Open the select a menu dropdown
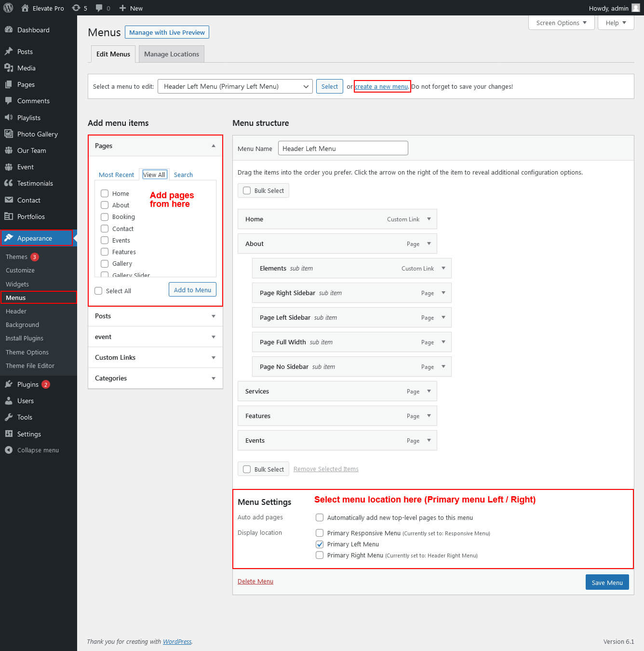 pyautogui.click(x=235, y=86)
